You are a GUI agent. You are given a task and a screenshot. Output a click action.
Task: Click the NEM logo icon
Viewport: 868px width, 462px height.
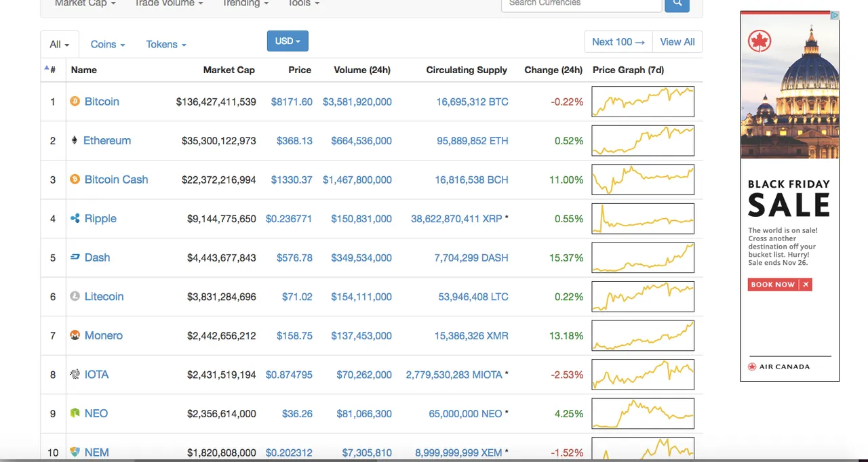point(75,452)
